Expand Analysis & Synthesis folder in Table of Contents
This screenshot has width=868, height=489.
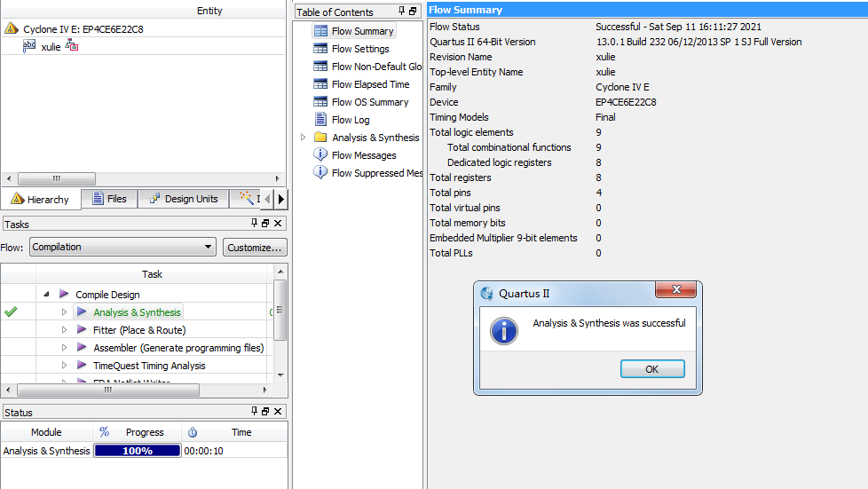coord(304,138)
